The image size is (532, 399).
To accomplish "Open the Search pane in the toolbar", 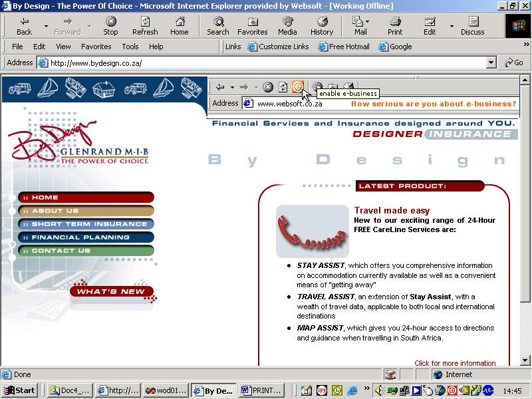I will 218,26.
